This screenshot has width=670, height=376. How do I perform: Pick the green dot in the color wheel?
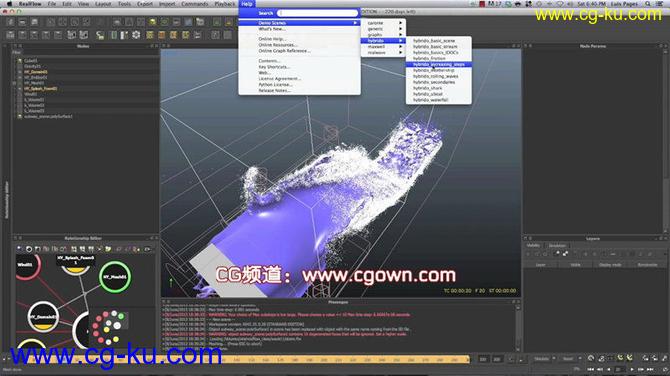pyautogui.click(x=121, y=317)
